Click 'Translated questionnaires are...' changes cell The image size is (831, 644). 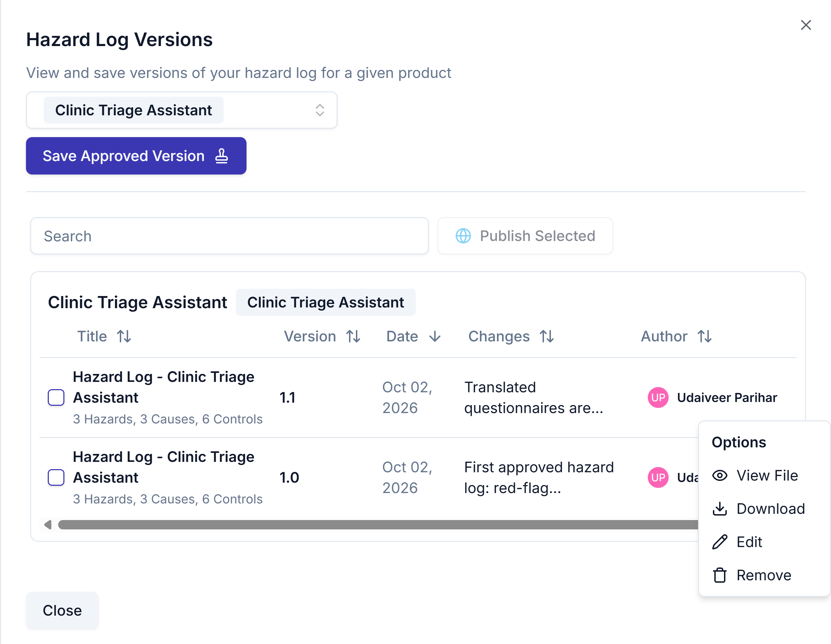[534, 397]
